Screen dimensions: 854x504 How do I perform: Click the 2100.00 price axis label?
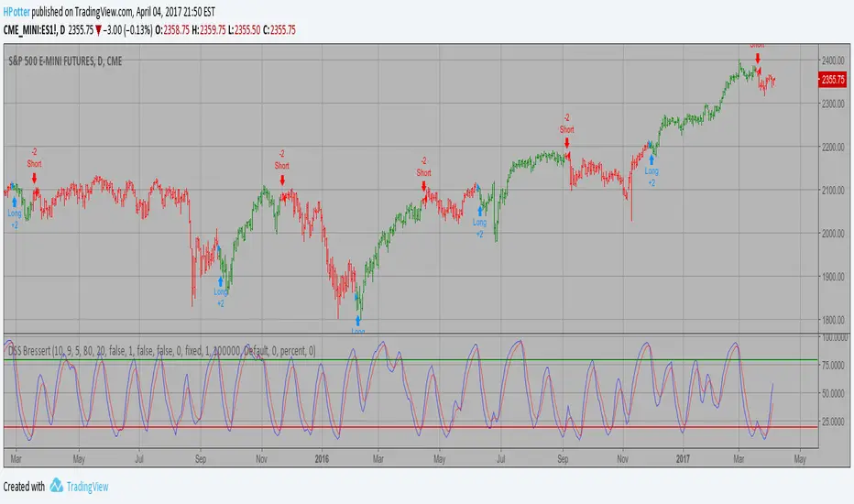[833, 190]
